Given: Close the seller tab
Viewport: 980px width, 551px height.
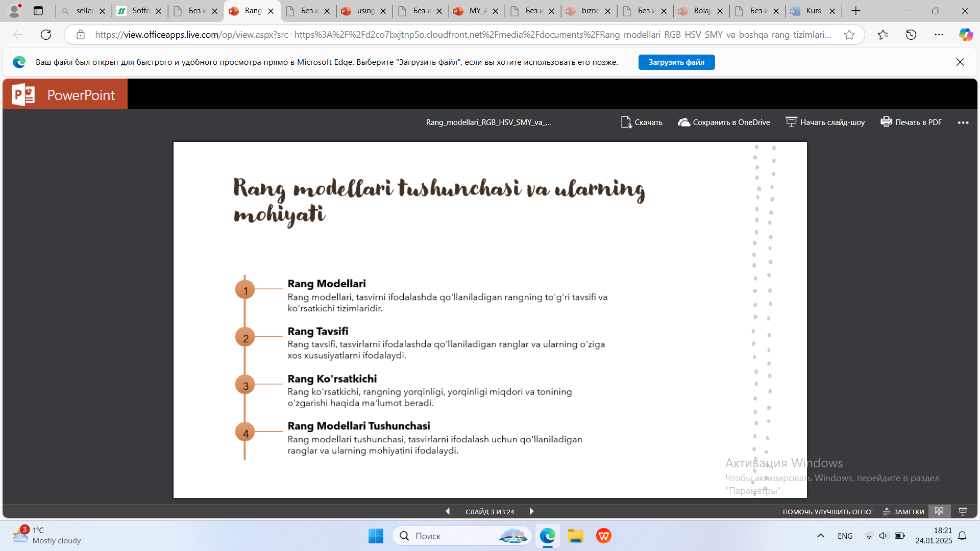Looking at the screenshot, I should 102,11.
